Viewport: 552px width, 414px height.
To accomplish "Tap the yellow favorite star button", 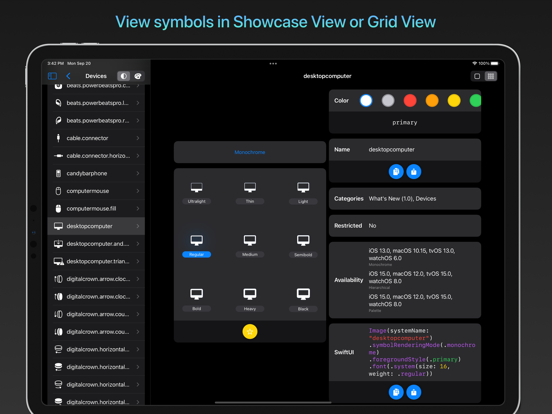I will click(250, 332).
